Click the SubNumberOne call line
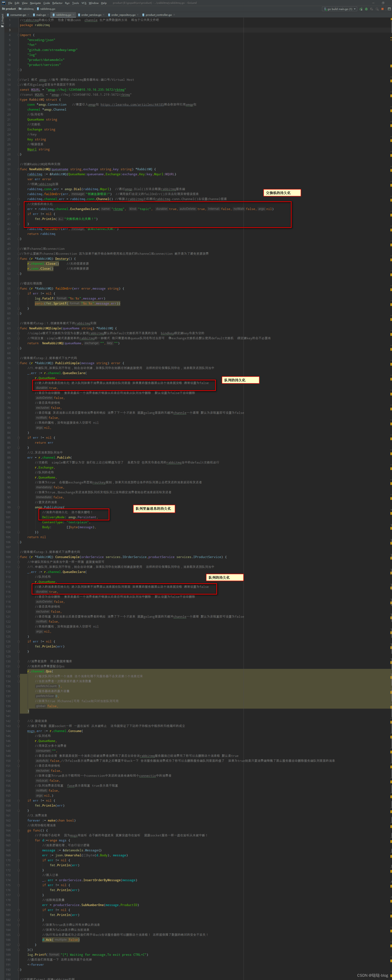Image resolution: width=392 pixels, height=980 pixels. tap(91, 905)
